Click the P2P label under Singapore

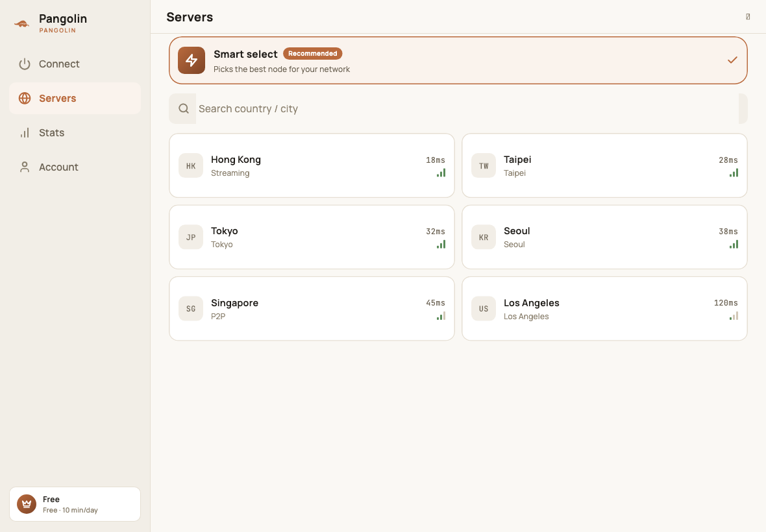pyautogui.click(x=218, y=316)
